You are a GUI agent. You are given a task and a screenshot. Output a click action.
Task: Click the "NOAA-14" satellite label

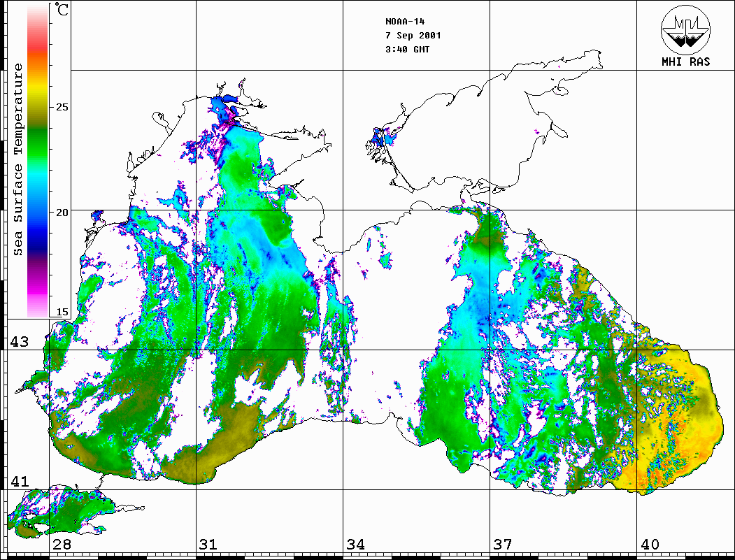point(405,22)
